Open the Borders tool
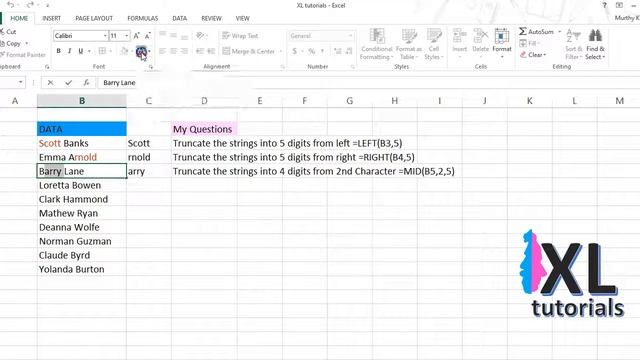Screen dimensions: 640x360 102,51
